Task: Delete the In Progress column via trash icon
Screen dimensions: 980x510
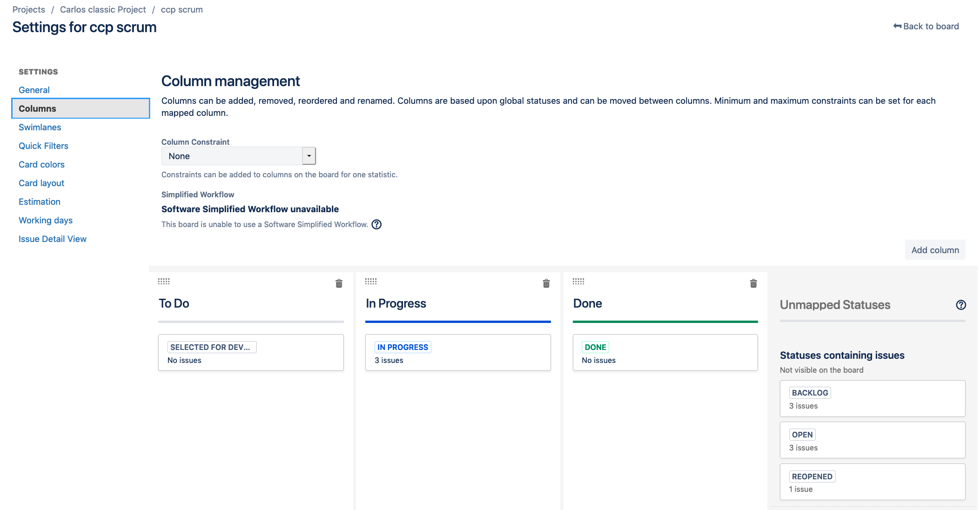Action: (x=546, y=283)
